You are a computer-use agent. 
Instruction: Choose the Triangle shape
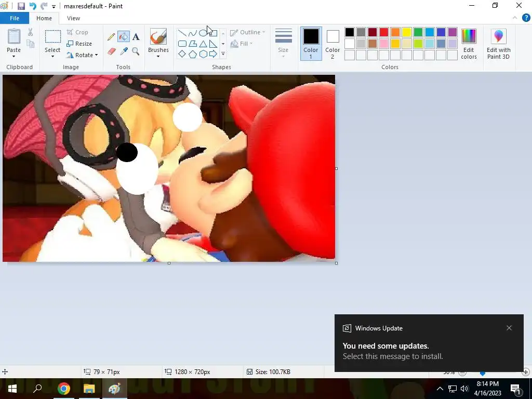pos(203,44)
